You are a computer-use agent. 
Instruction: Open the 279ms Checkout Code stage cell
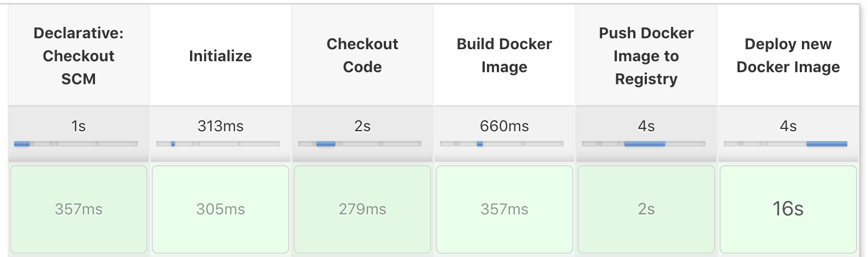pyautogui.click(x=362, y=209)
